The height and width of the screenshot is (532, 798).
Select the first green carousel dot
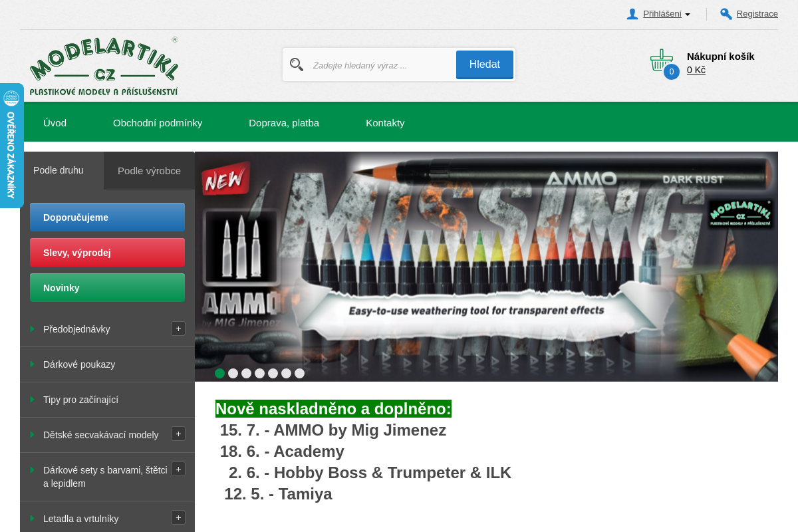(219, 373)
